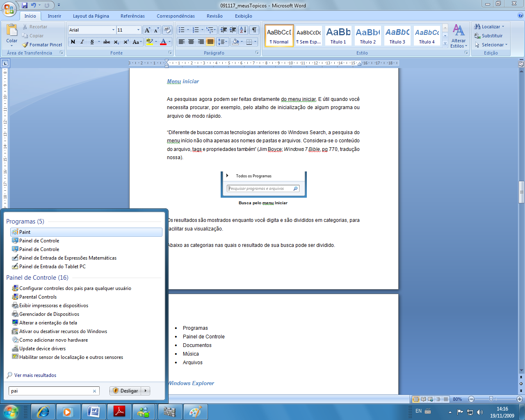525x420 pixels.
Task: Open the arrow next to Desligar
Action: [146, 391]
